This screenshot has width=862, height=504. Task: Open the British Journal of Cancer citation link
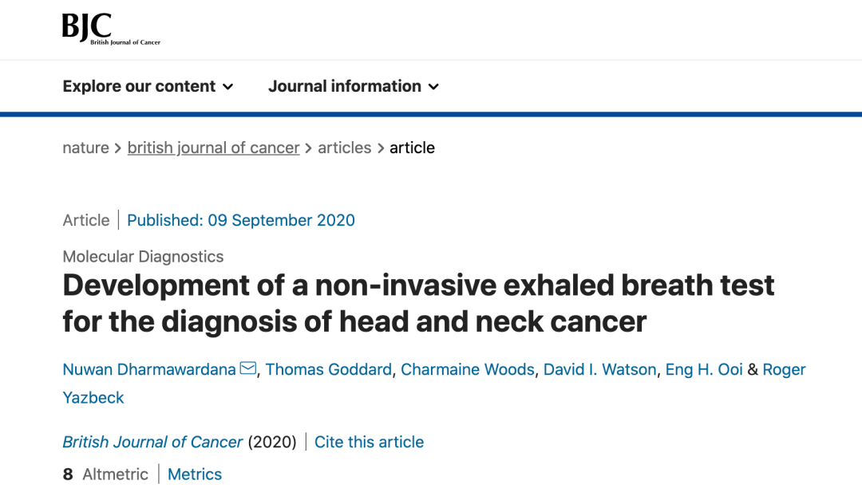[x=152, y=442]
